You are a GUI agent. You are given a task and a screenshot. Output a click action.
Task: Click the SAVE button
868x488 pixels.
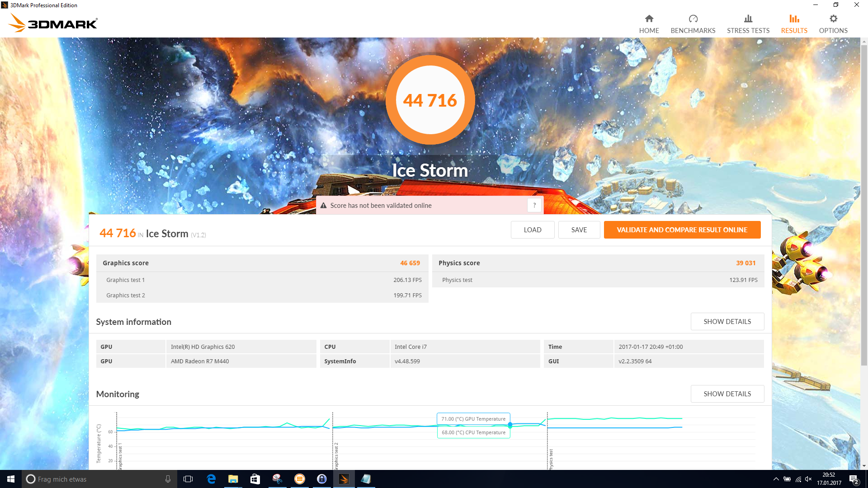[579, 230]
